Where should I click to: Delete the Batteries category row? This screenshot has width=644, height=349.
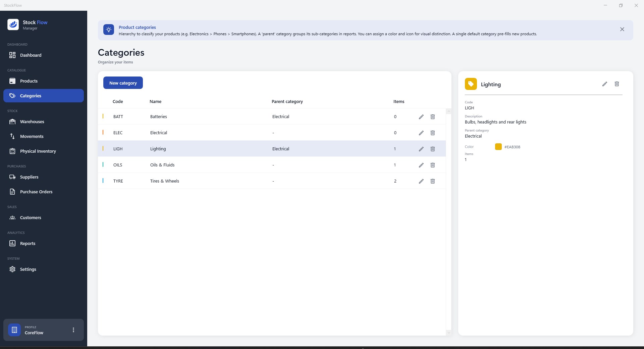[x=433, y=117]
